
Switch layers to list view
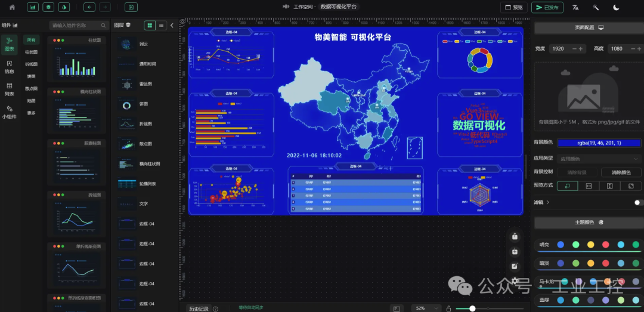pyautogui.click(x=161, y=26)
